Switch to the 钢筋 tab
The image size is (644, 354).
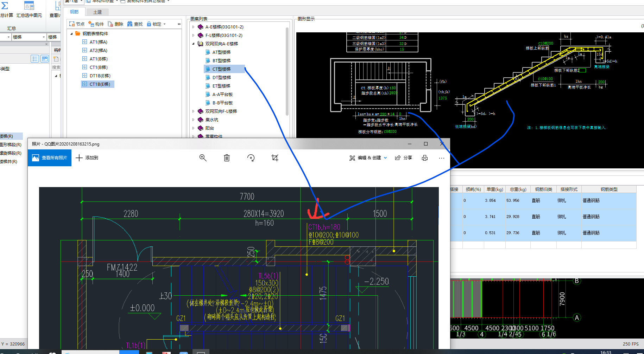pyautogui.click(x=74, y=12)
